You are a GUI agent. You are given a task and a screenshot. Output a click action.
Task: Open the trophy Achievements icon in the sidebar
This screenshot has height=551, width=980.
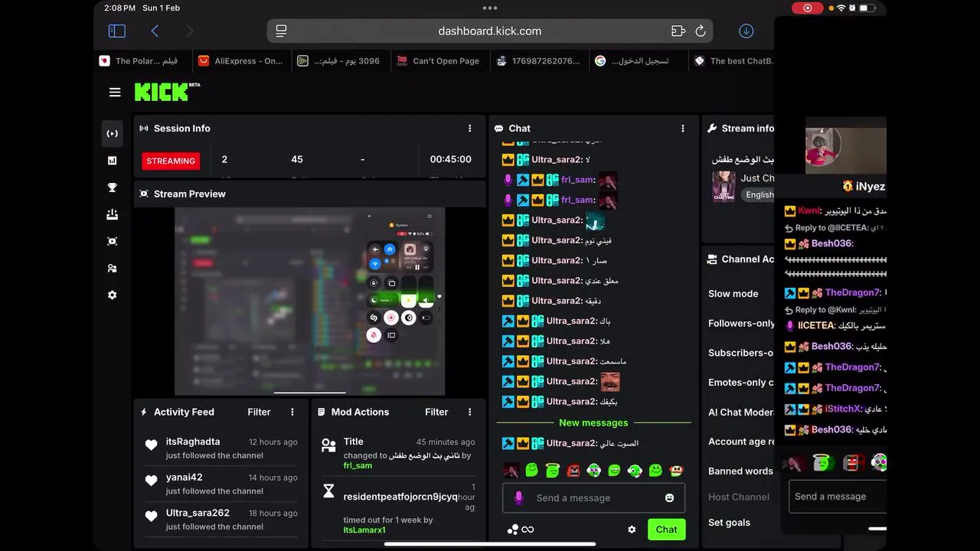pyautogui.click(x=113, y=187)
